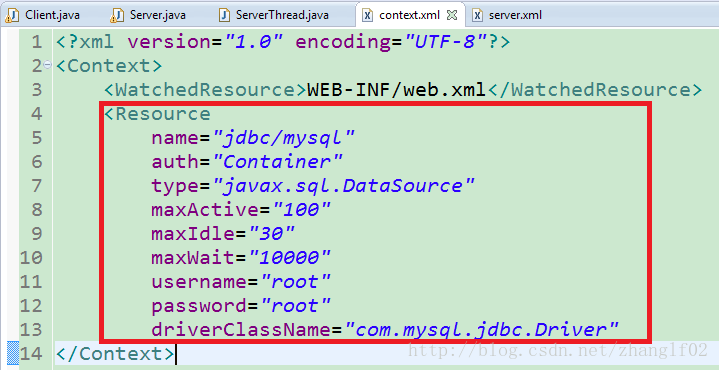Close the context.xml tab with X
This screenshot has height=370, width=719.
452,15
